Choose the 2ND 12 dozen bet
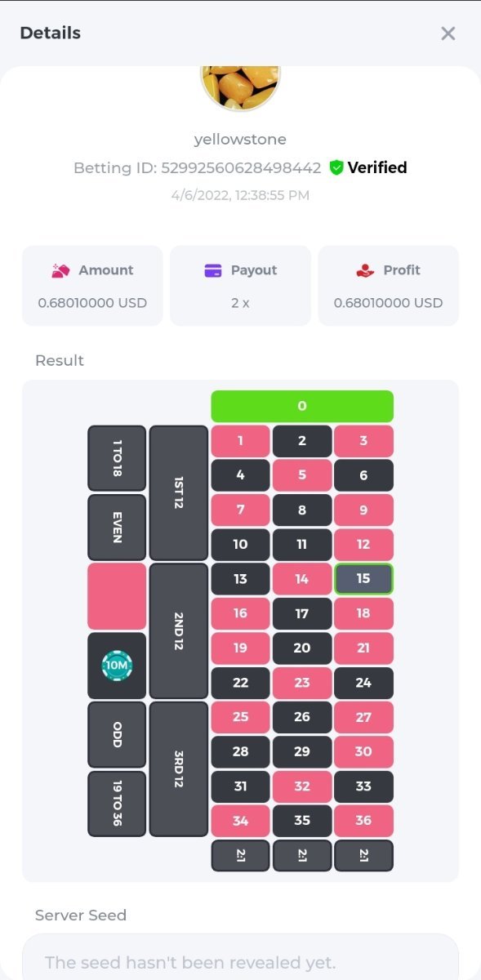This screenshot has height=980, width=481. click(x=179, y=630)
